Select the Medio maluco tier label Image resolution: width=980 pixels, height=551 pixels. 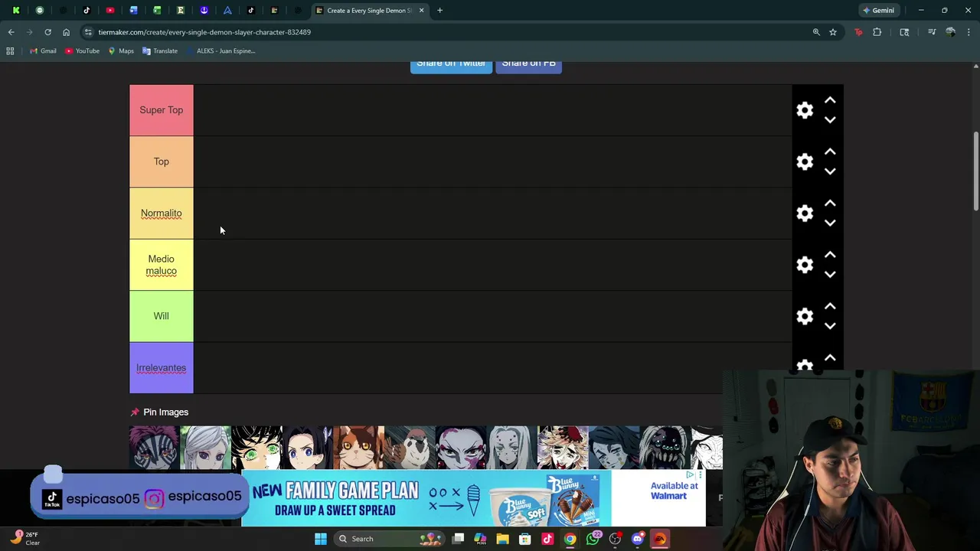[x=162, y=265]
